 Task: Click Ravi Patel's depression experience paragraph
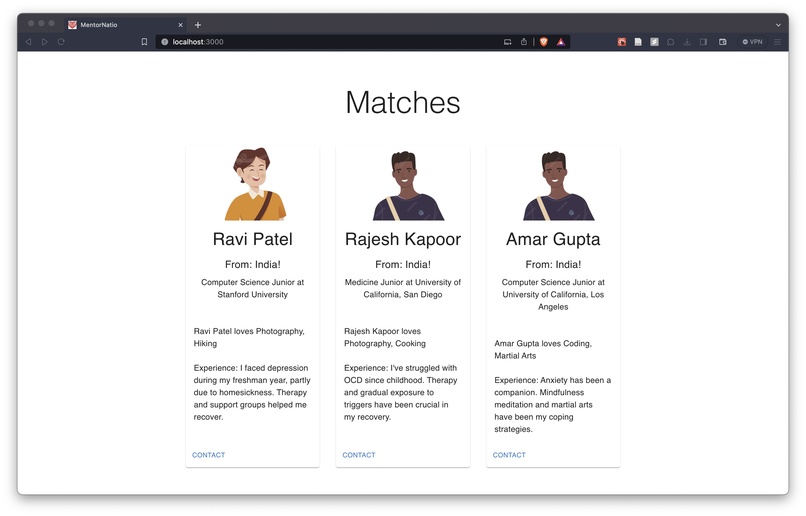252,392
